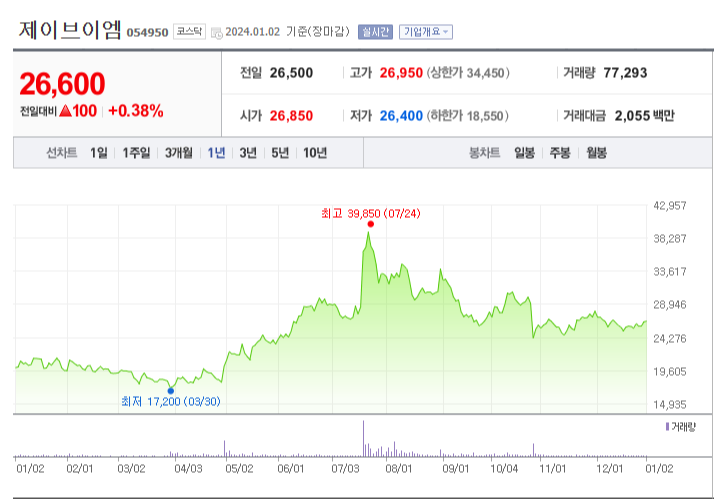Click the 저가 value 26,400

[x=401, y=116]
